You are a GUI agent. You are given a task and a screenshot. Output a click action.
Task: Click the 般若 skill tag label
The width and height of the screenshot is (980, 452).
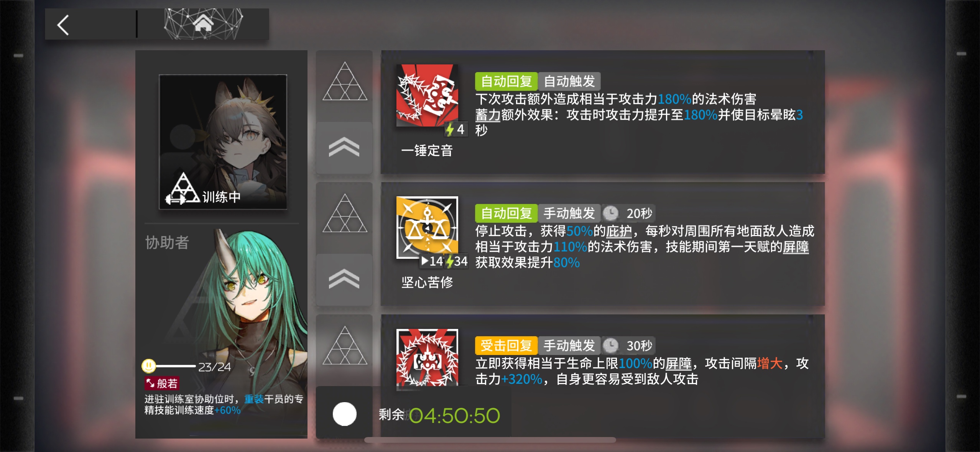tap(162, 383)
